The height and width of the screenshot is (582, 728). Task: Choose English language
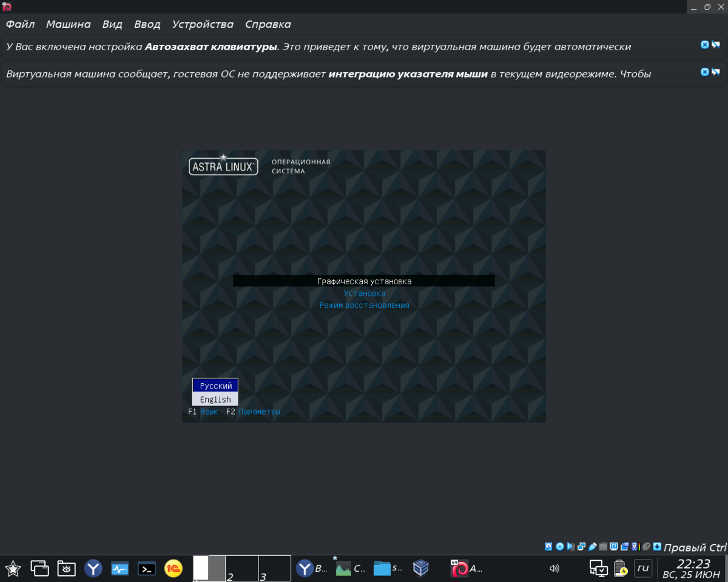coord(215,400)
